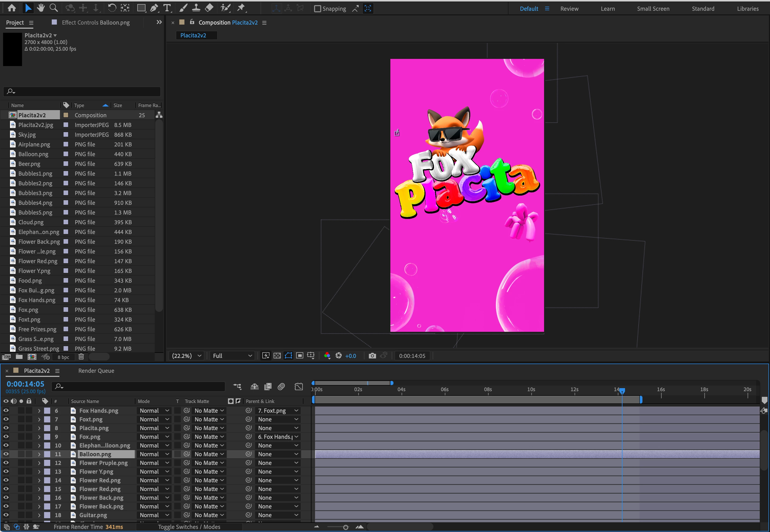Click Toggle Switches / Modes button
The height and width of the screenshot is (532, 770).
pyautogui.click(x=189, y=527)
